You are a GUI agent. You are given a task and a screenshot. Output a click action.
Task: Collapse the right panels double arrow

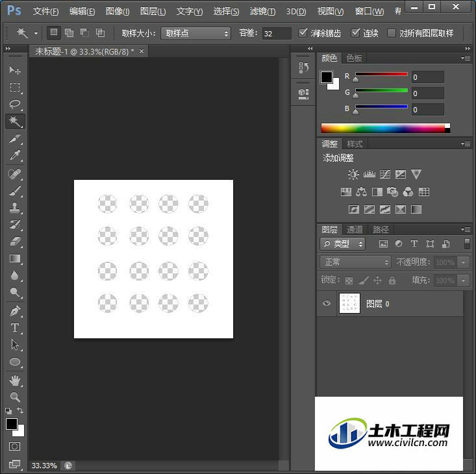pos(468,48)
